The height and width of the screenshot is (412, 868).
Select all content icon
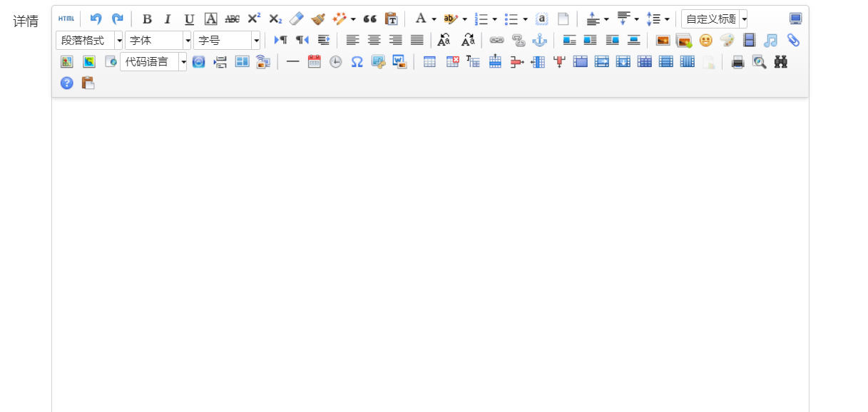click(541, 19)
